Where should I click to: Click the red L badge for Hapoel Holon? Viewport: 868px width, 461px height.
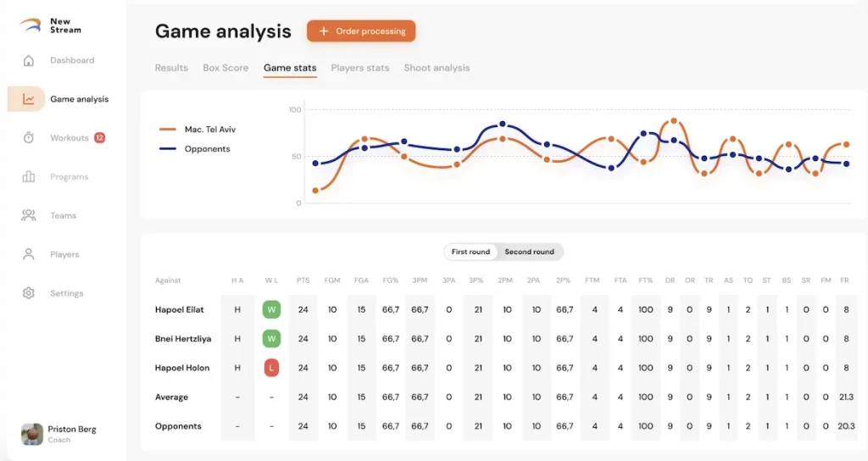pyautogui.click(x=271, y=368)
